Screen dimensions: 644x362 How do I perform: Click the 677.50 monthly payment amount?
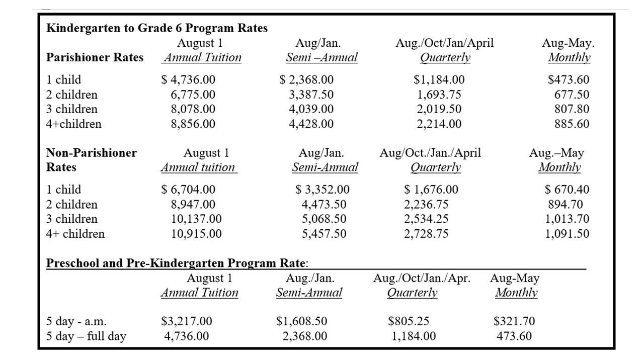(x=572, y=95)
